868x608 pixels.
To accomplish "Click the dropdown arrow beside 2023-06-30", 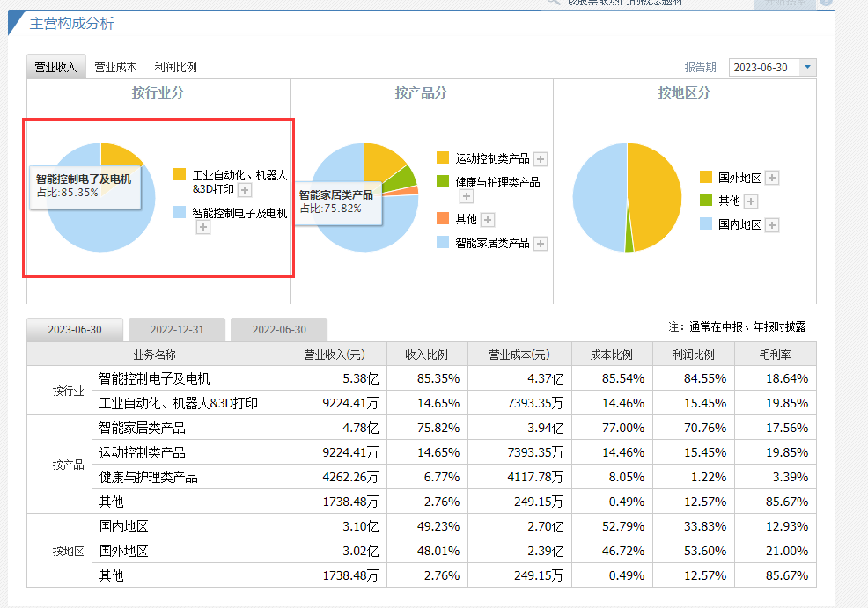I will tap(807, 67).
